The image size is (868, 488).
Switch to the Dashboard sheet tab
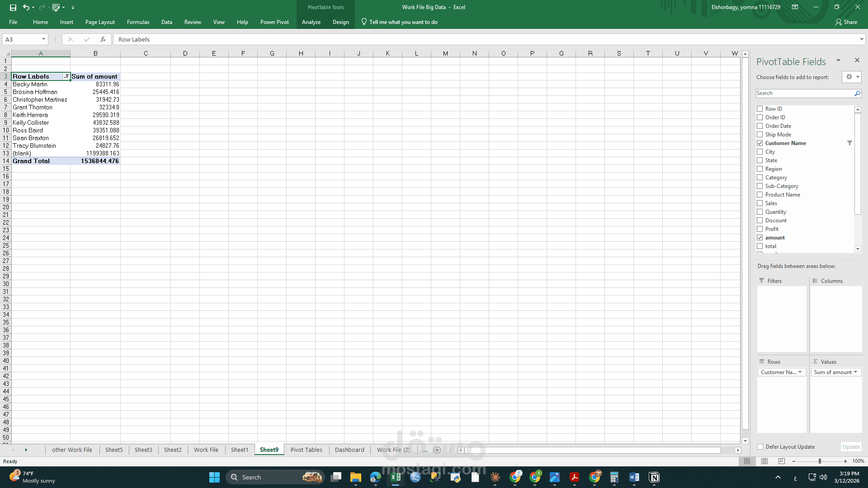click(349, 450)
